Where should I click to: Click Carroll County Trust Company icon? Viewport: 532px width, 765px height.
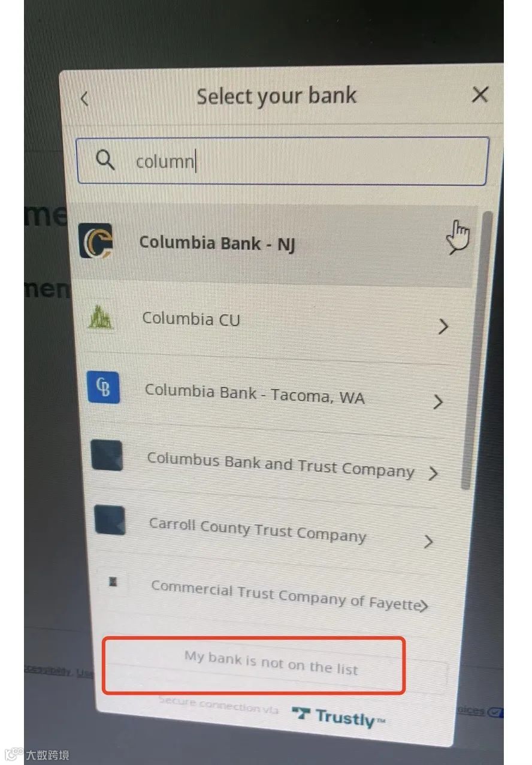(110, 520)
